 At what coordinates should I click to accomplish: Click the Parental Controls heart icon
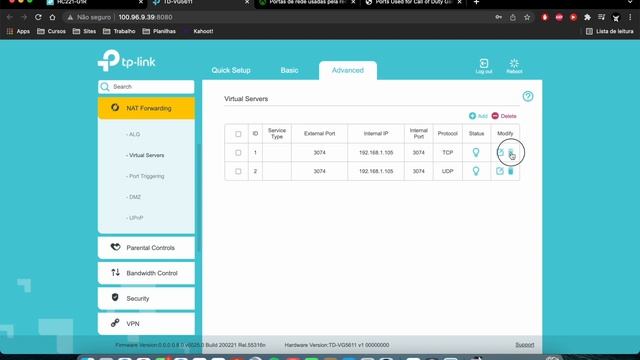(116, 247)
